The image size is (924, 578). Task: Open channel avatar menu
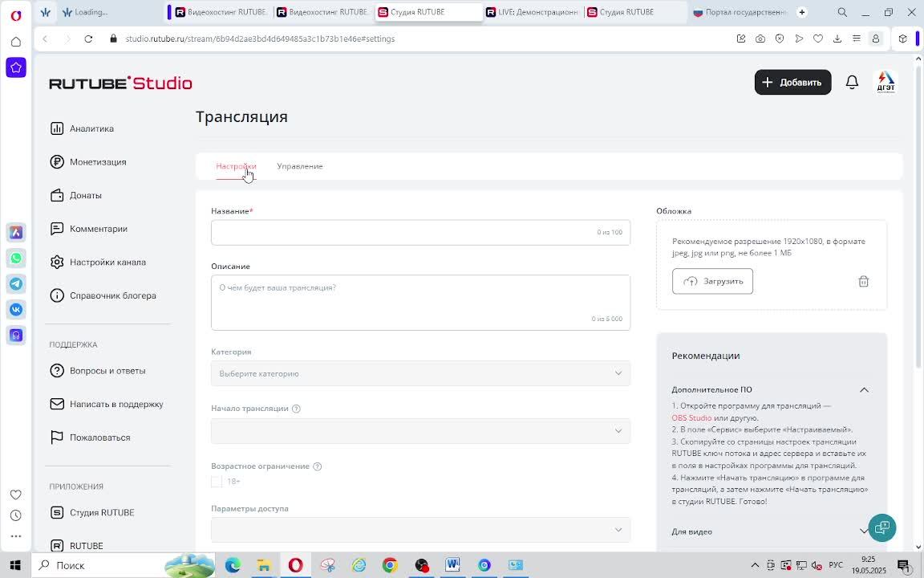tap(885, 83)
